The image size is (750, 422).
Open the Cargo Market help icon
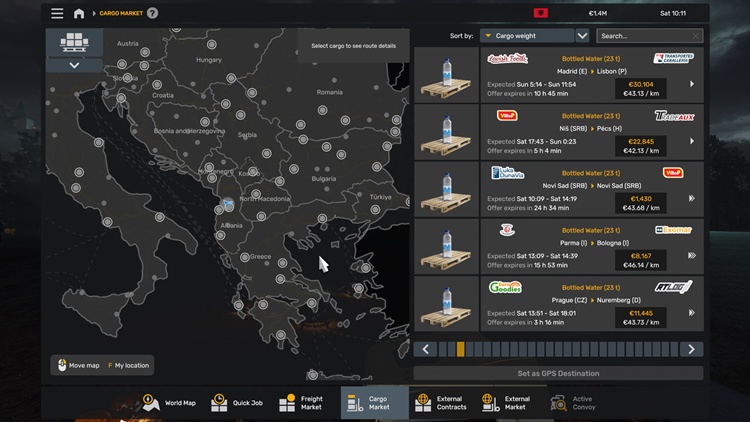153,13
